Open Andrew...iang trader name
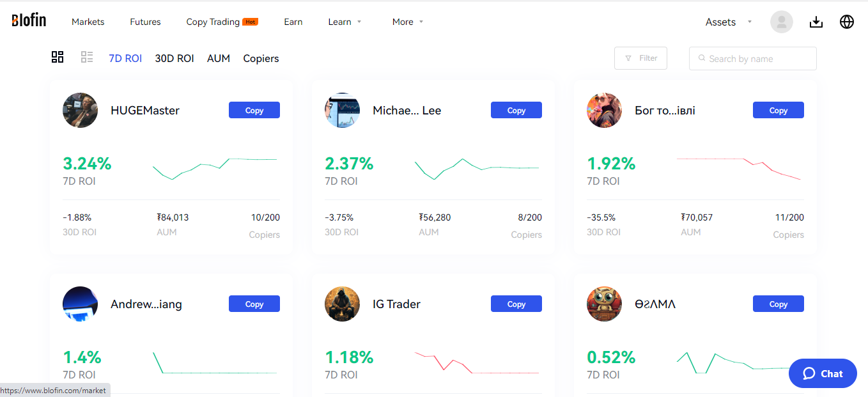This screenshot has width=868, height=397. coord(146,304)
